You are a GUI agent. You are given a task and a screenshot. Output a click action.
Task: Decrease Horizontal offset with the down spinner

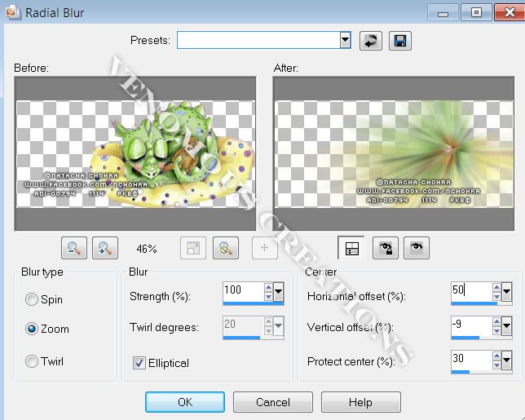(497, 296)
